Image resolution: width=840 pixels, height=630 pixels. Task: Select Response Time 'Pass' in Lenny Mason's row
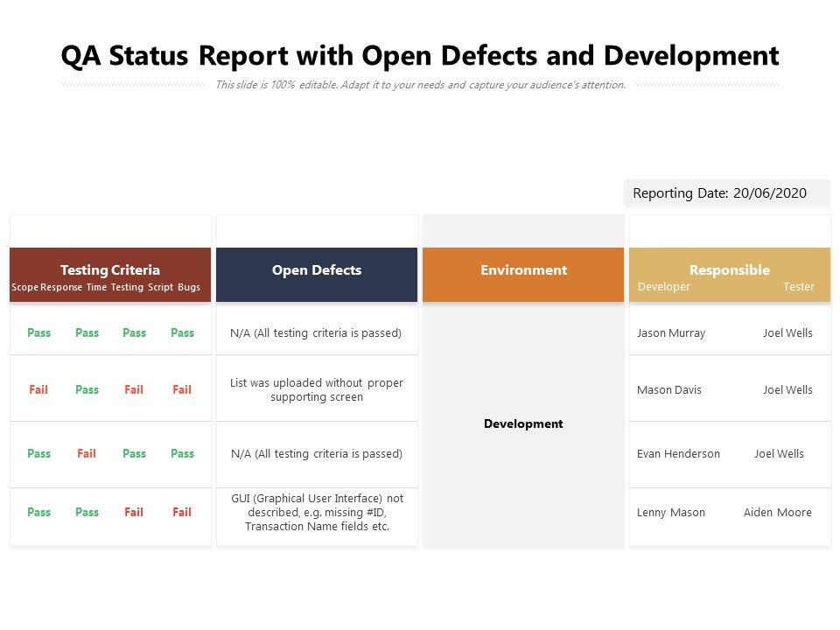click(87, 512)
